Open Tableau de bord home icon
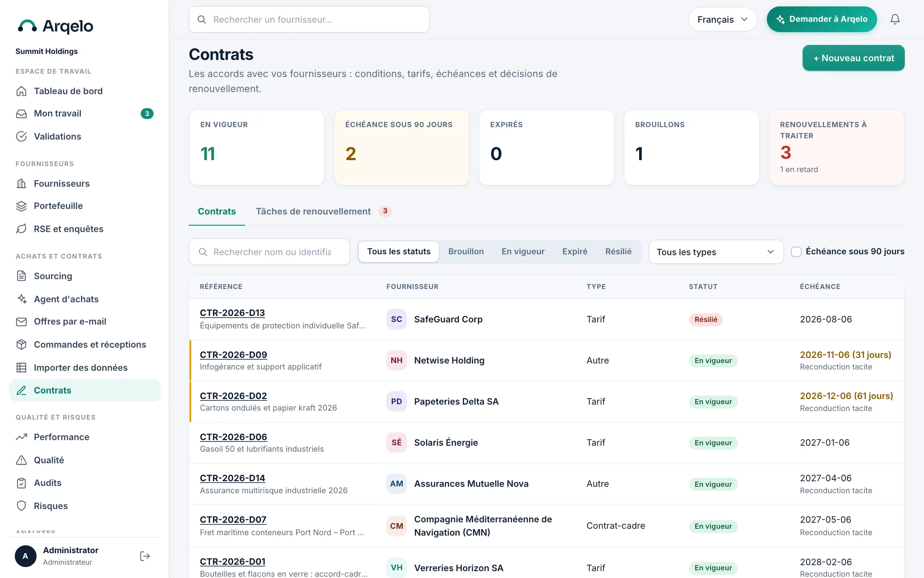 (21, 91)
